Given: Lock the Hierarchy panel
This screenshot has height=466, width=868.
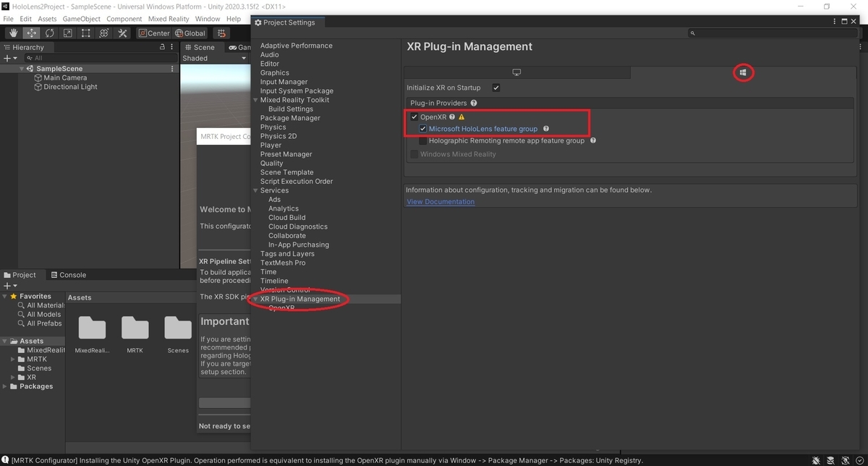Looking at the screenshot, I should pyautogui.click(x=162, y=47).
